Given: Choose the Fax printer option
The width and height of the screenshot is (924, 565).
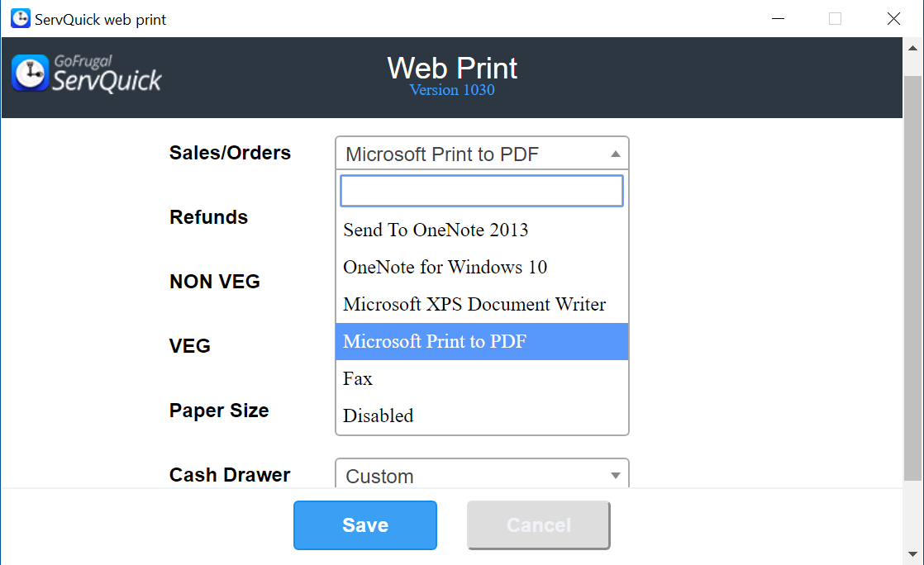Looking at the screenshot, I should pos(358,378).
